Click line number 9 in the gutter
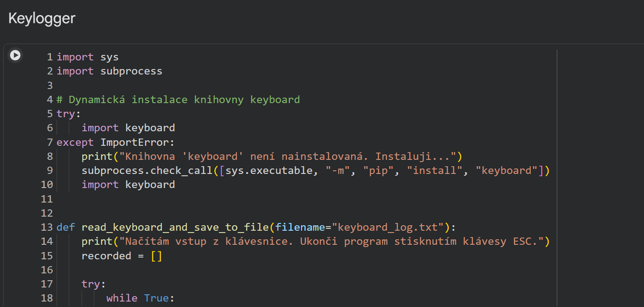 [x=50, y=170]
